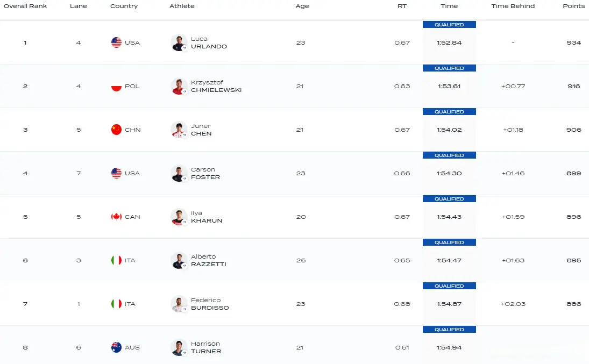The image size is (589, 364).
Task: Open Krzysztof Chmielewski's avatar arrow badge
Action: [184, 91]
